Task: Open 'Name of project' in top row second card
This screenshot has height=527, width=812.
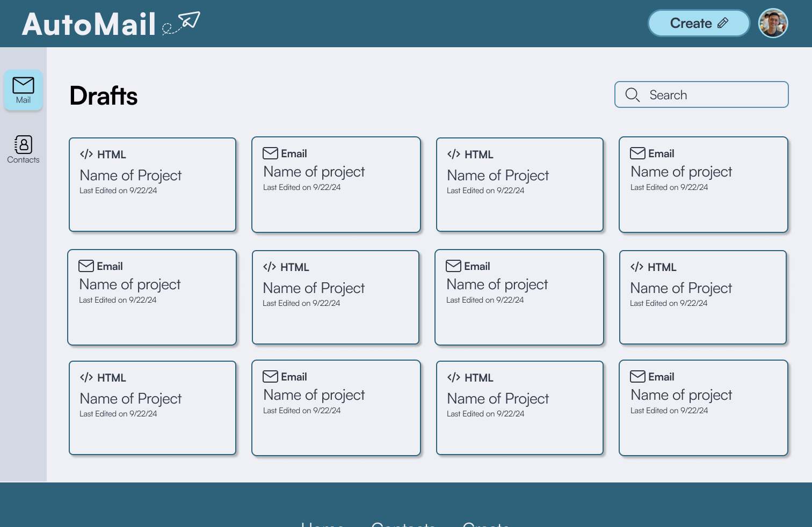Action: tap(314, 172)
